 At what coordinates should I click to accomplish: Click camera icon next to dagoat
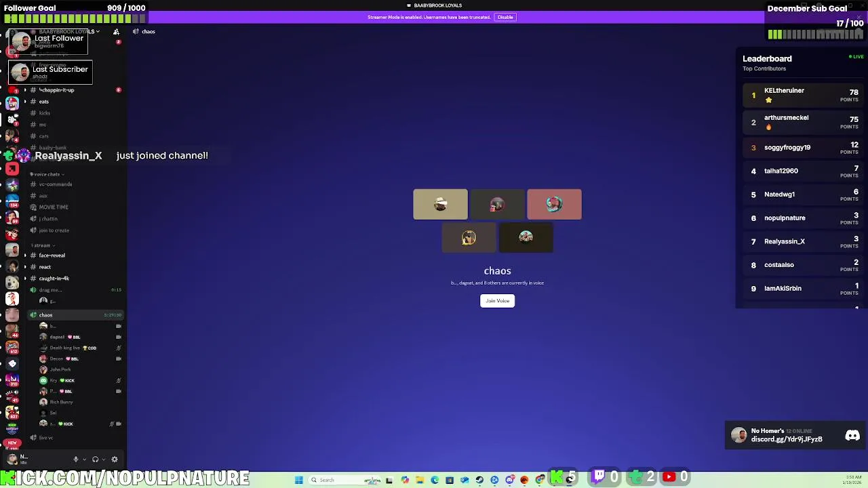coord(118,337)
